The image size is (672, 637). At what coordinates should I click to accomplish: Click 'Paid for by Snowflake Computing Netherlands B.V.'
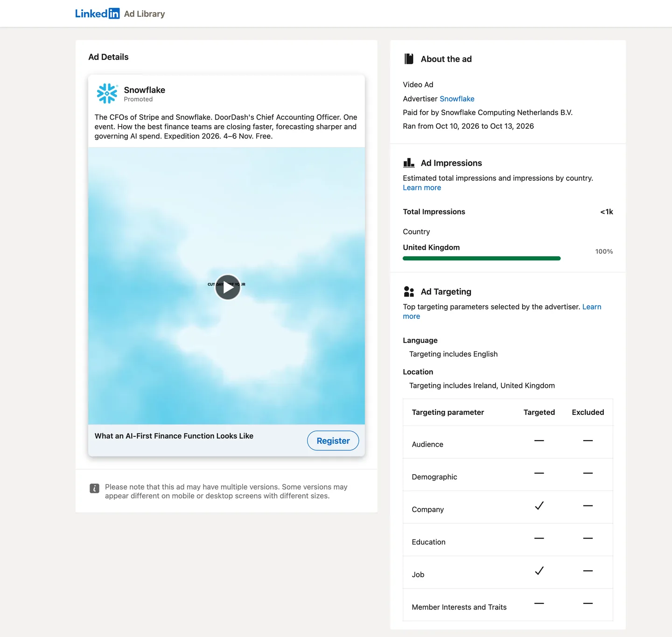(488, 112)
